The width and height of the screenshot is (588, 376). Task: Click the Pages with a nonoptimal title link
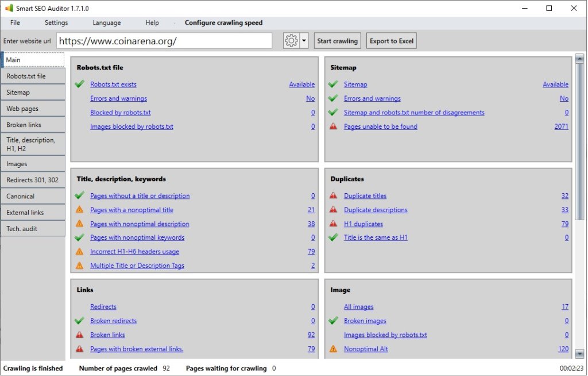131,210
